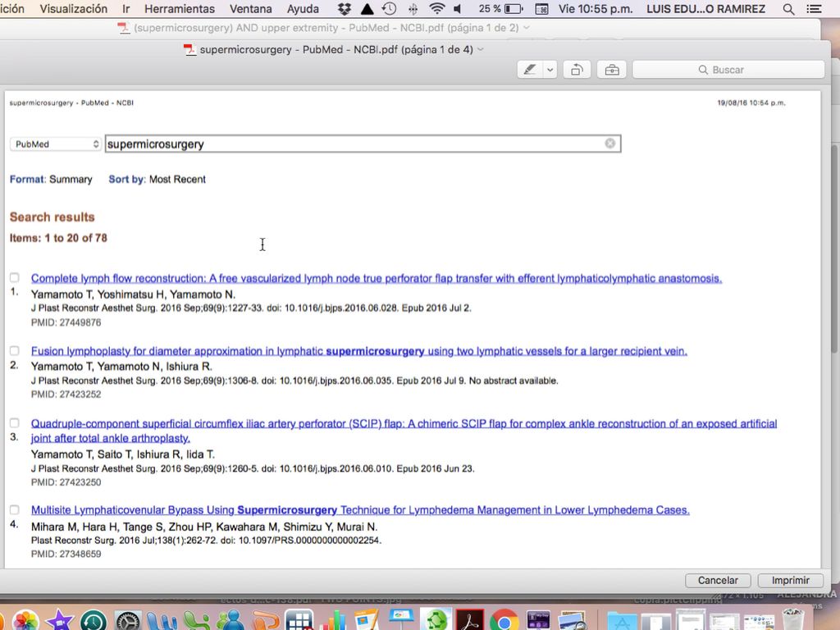Click the markup pen tool in Preview toolbar

point(531,70)
